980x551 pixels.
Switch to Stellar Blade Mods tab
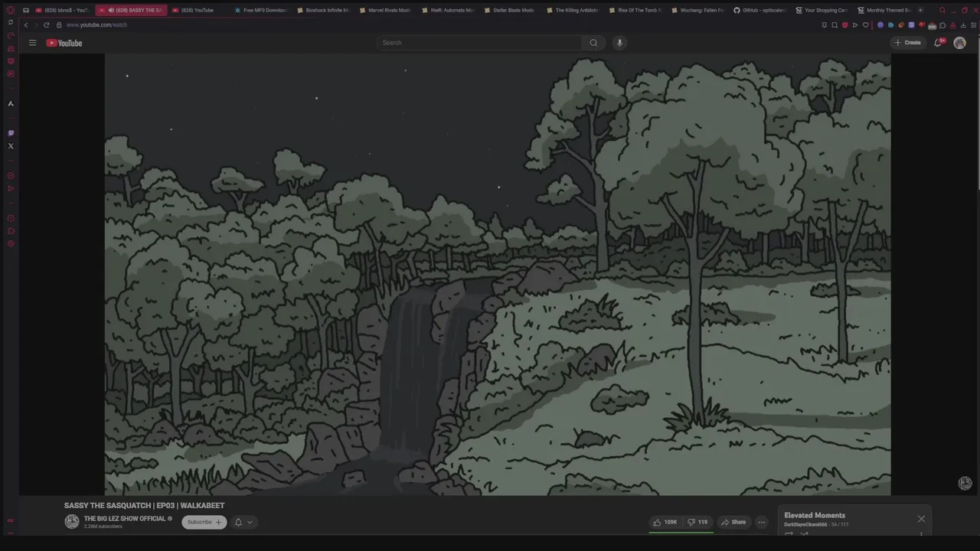click(510, 10)
